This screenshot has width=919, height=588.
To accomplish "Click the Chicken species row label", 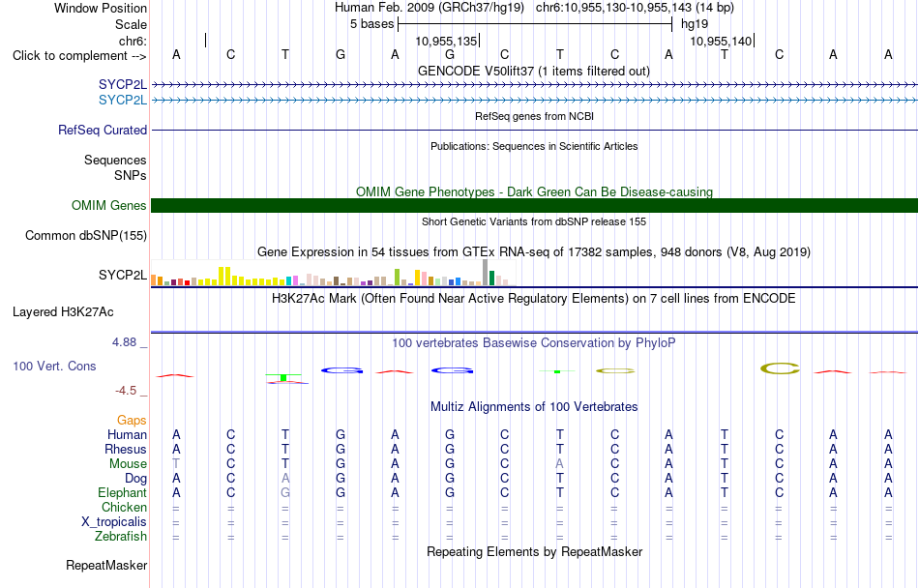I will tap(124, 507).
